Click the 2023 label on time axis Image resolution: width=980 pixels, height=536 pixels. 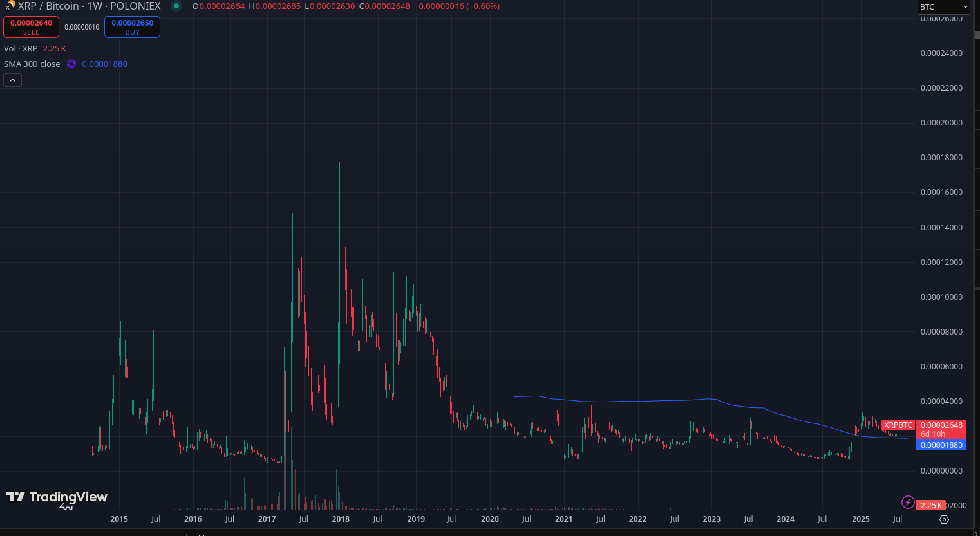pos(711,519)
